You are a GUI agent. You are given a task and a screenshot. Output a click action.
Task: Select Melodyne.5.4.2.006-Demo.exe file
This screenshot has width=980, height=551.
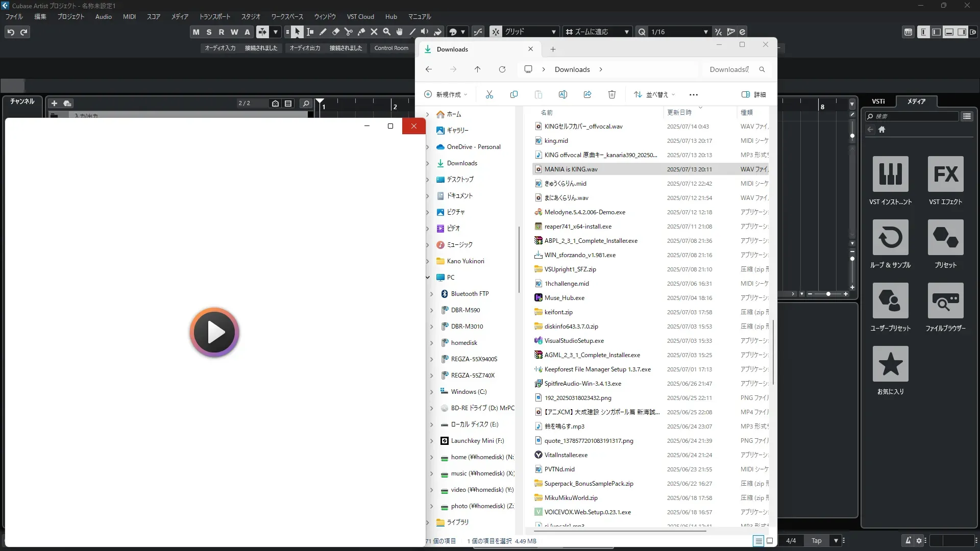[x=584, y=212]
